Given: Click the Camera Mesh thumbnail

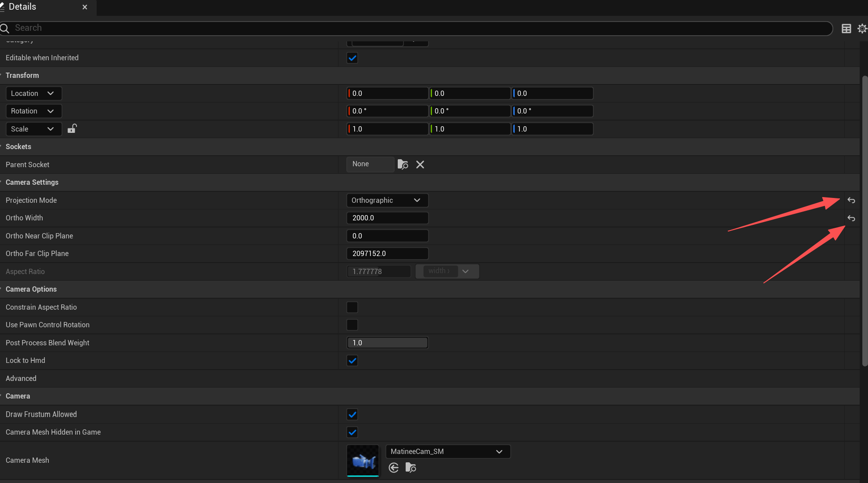Looking at the screenshot, I should (x=363, y=461).
